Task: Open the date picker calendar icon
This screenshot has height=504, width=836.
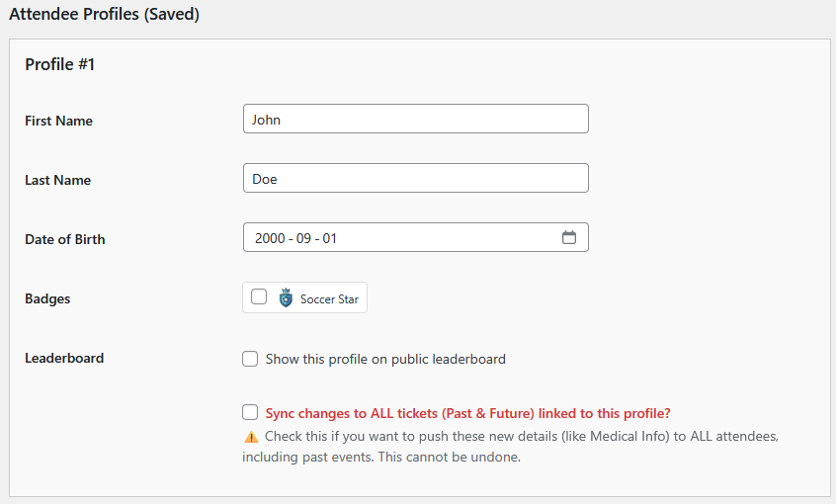Action: [569, 237]
